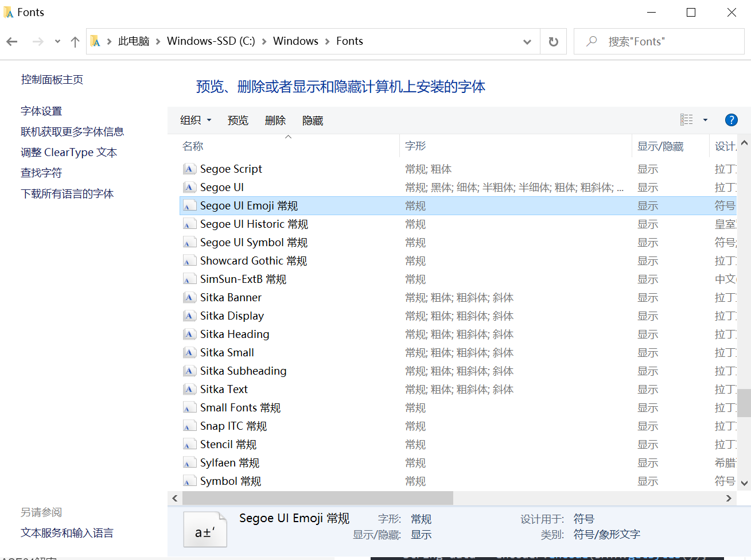Click the back navigation arrow
Image resolution: width=751 pixels, height=560 pixels.
[x=12, y=41]
